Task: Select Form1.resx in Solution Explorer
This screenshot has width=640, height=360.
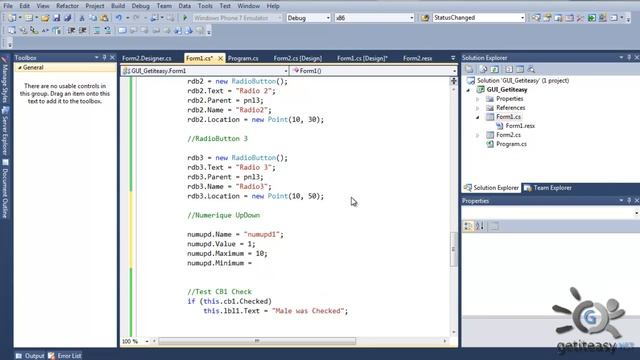Action: 520,126
